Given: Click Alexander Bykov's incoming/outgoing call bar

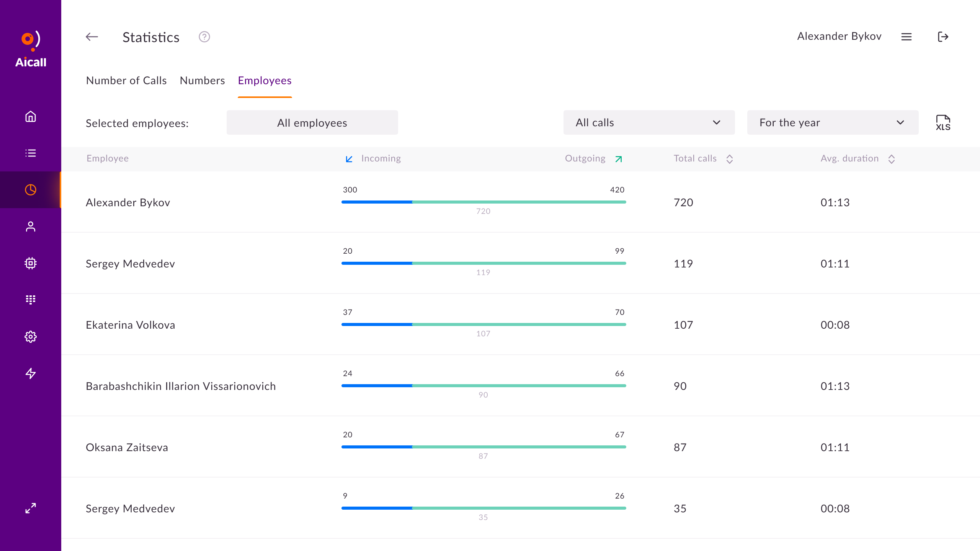Looking at the screenshot, I should (x=483, y=202).
